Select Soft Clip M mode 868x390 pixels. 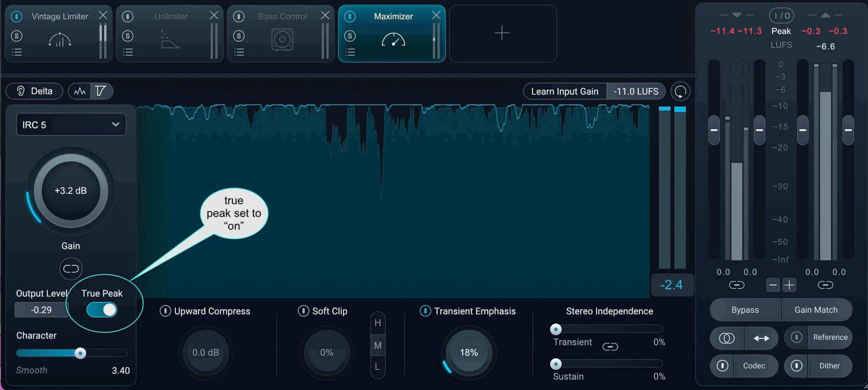click(x=378, y=346)
